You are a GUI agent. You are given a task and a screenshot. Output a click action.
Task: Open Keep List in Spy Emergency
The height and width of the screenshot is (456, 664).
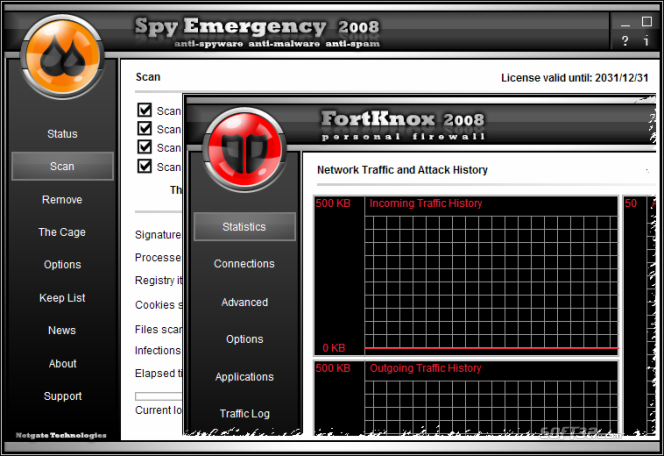pyautogui.click(x=62, y=298)
